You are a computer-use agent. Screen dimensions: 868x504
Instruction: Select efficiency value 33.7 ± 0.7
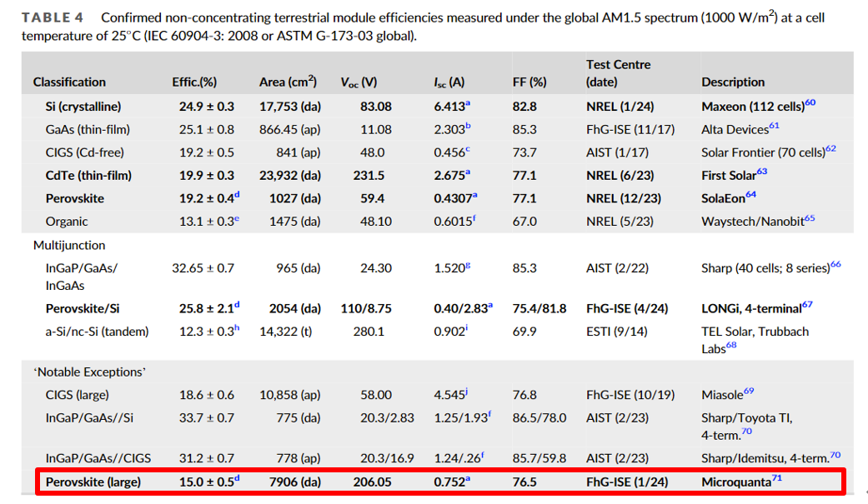[x=207, y=417]
